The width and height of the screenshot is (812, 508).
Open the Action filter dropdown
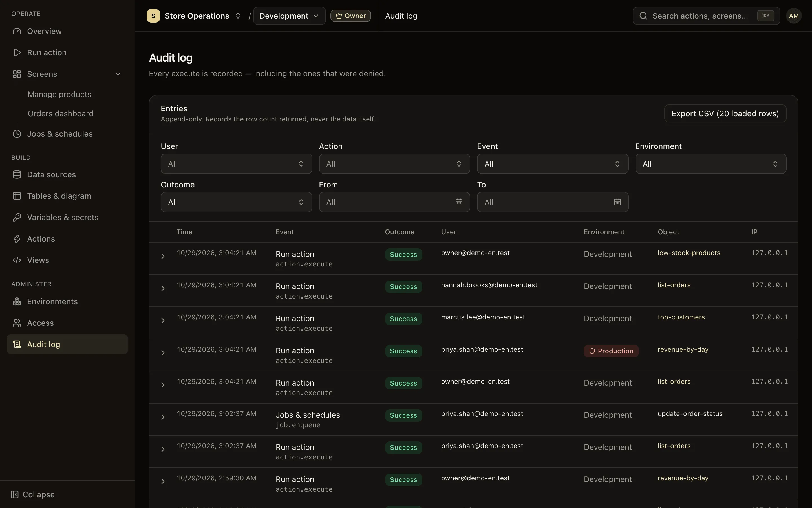click(394, 164)
